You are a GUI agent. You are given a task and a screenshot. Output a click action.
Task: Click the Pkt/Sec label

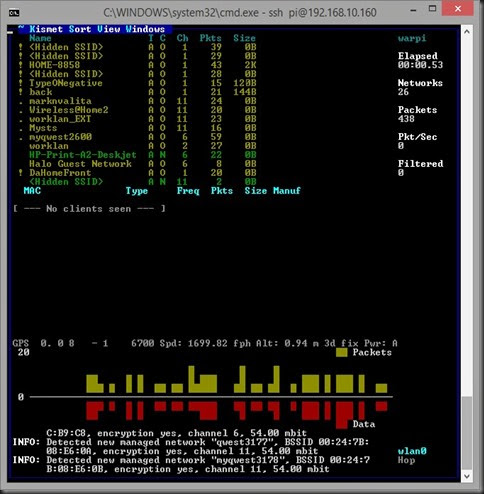pyautogui.click(x=417, y=137)
